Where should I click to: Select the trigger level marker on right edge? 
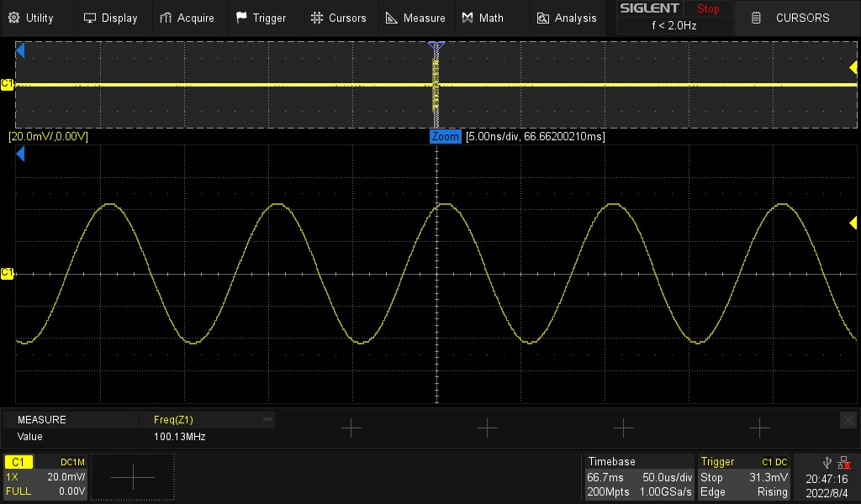[852, 222]
